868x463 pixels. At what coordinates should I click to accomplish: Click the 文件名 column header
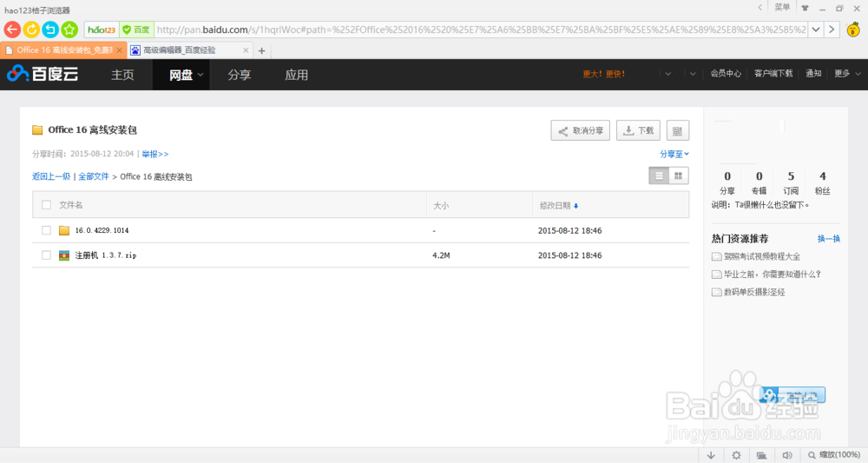71,205
